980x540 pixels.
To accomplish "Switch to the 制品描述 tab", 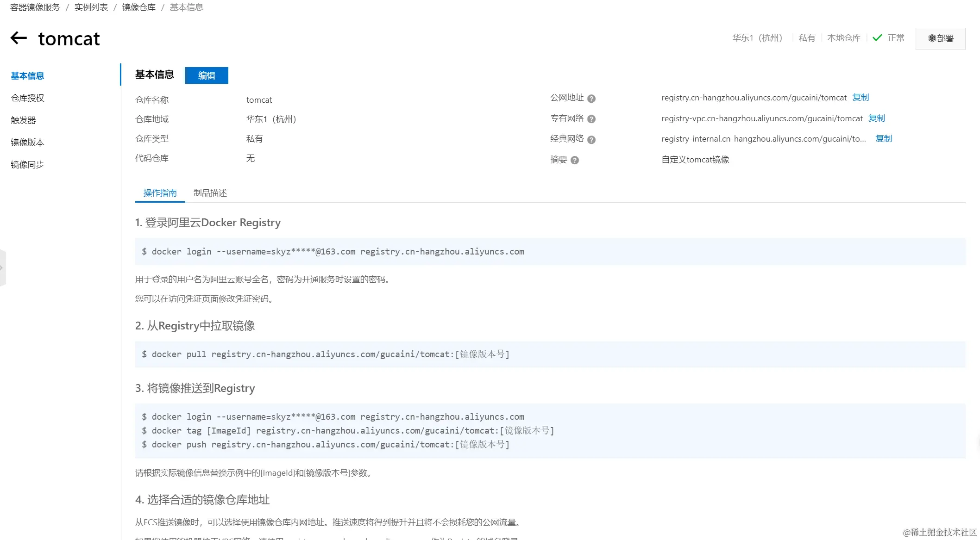I will point(210,193).
